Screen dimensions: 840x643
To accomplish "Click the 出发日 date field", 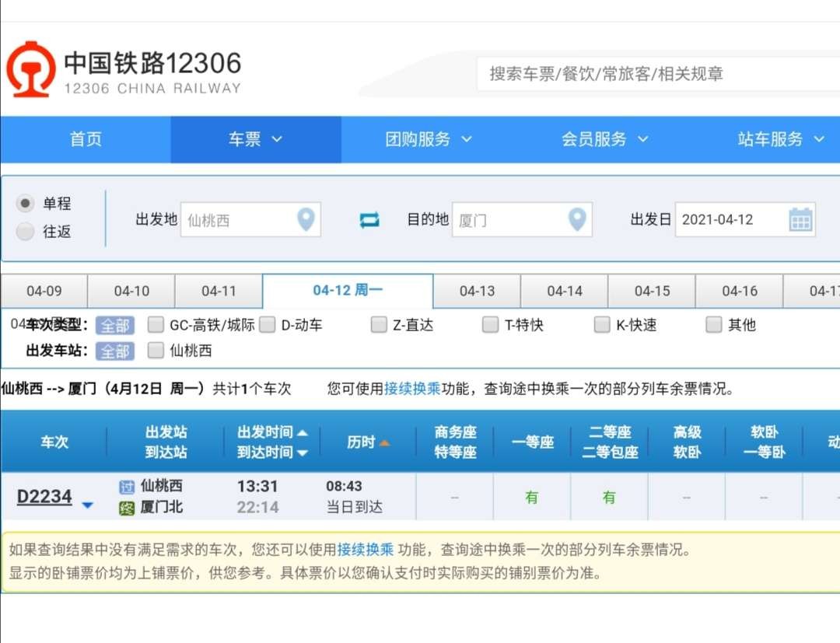I will (x=745, y=219).
